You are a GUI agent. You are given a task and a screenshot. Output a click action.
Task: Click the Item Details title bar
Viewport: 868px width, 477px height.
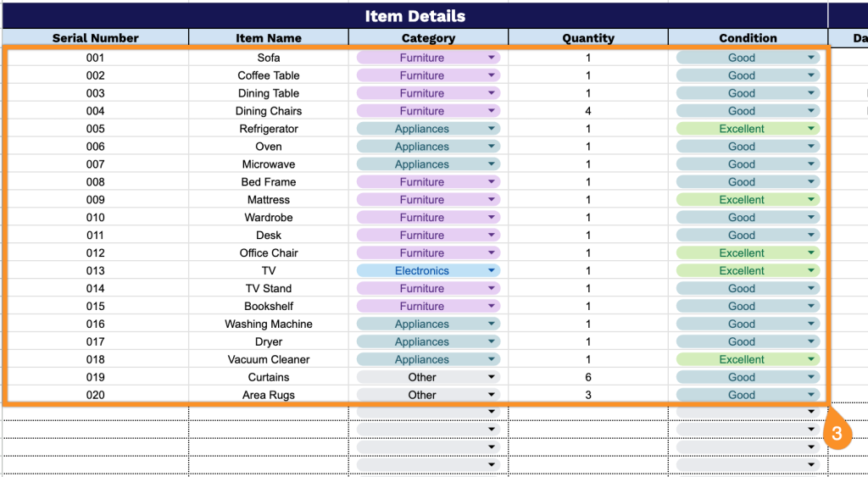[x=415, y=16]
